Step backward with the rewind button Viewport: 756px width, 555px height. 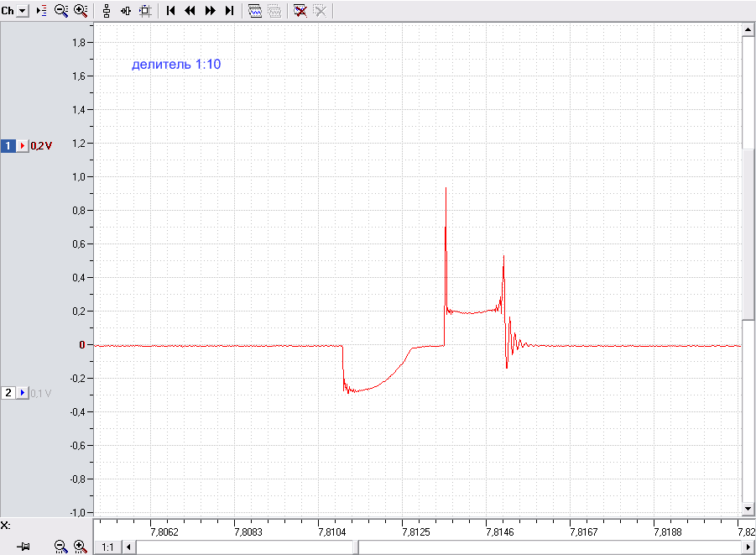tap(190, 11)
